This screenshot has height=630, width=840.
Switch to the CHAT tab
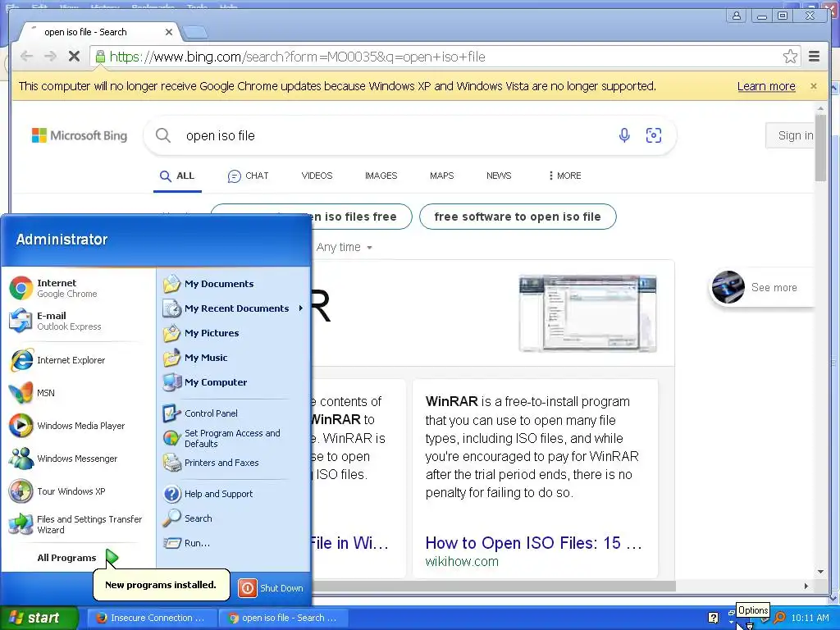[248, 176]
